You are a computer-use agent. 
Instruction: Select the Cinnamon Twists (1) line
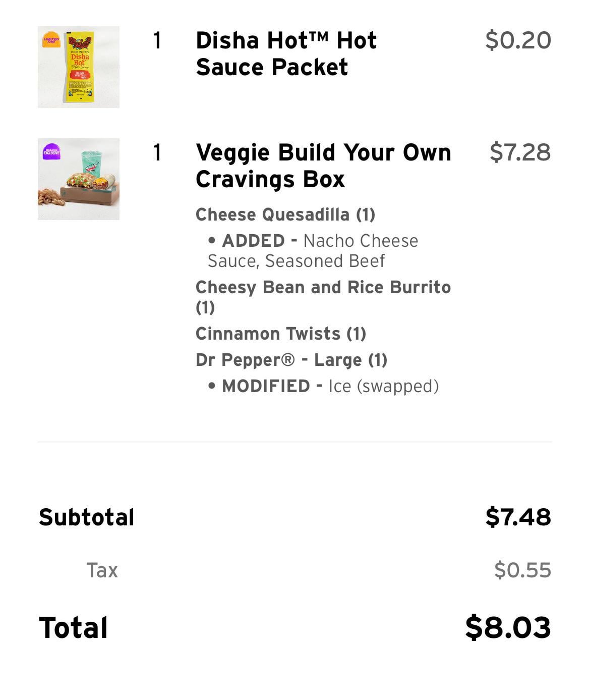tap(280, 334)
